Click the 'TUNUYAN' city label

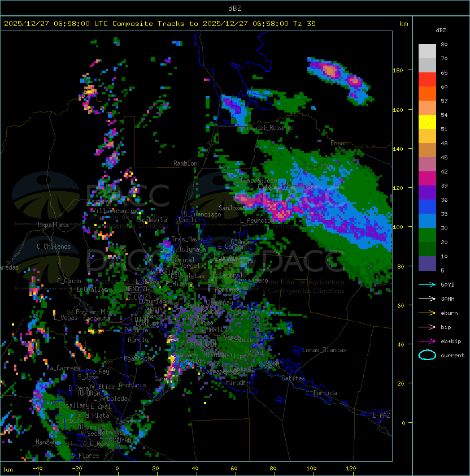point(120,440)
